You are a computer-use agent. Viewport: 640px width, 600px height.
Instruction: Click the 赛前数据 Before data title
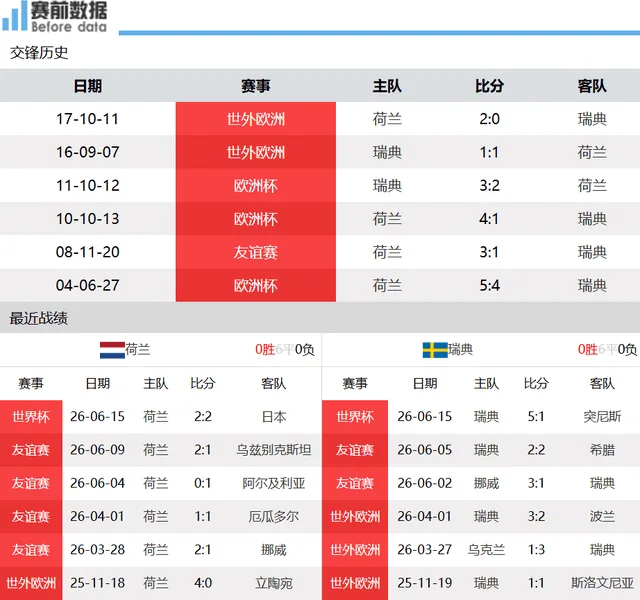point(69,16)
